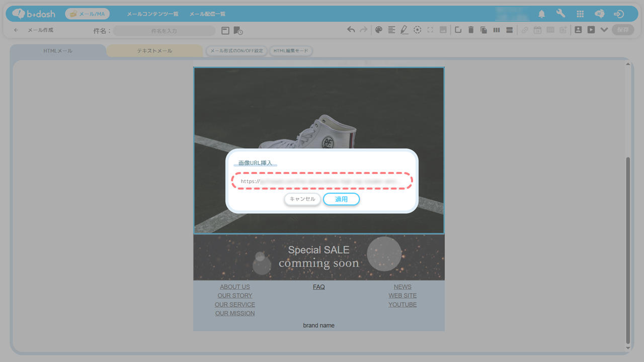
Task: Click the brand name footer text
Action: point(319,326)
